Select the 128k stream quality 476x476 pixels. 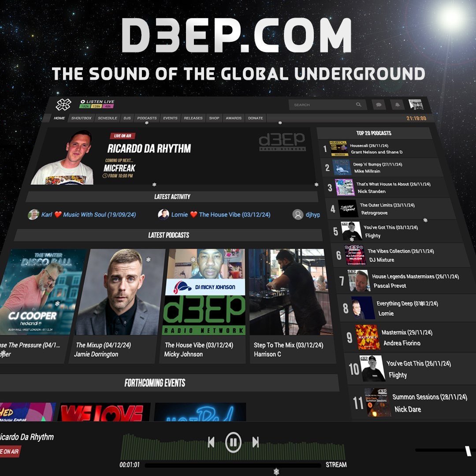click(x=97, y=107)
